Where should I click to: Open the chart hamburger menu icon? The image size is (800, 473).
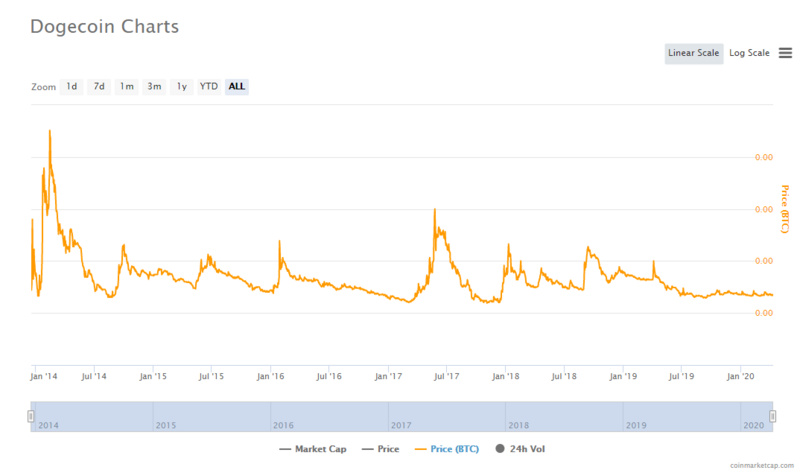tap(785, 53)
